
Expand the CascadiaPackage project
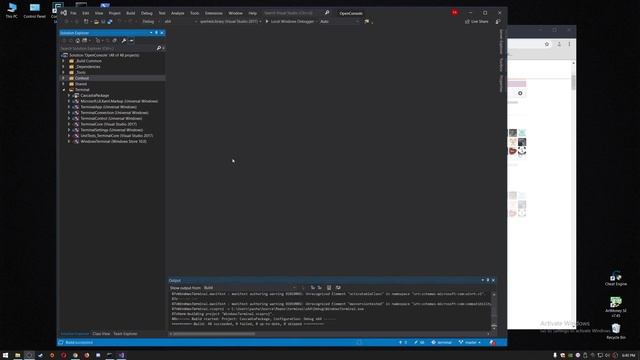[x=69, y=95]
